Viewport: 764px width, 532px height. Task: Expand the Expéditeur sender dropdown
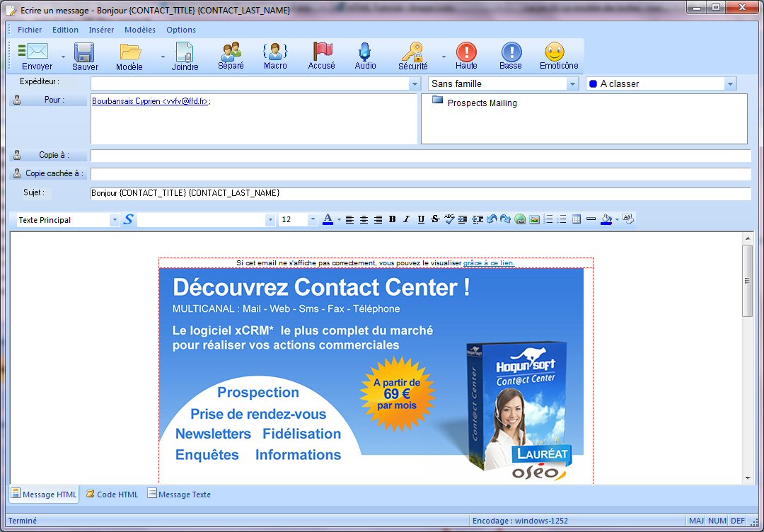415,83
